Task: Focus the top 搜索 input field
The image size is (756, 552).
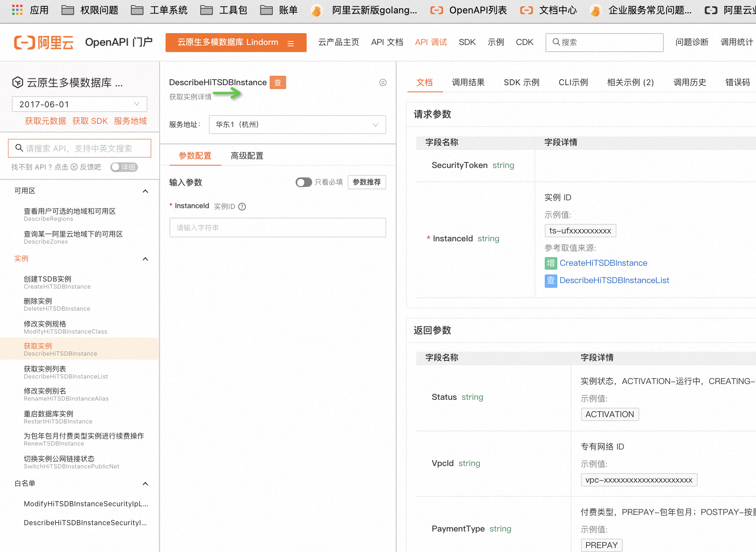Action: [605, 42]
